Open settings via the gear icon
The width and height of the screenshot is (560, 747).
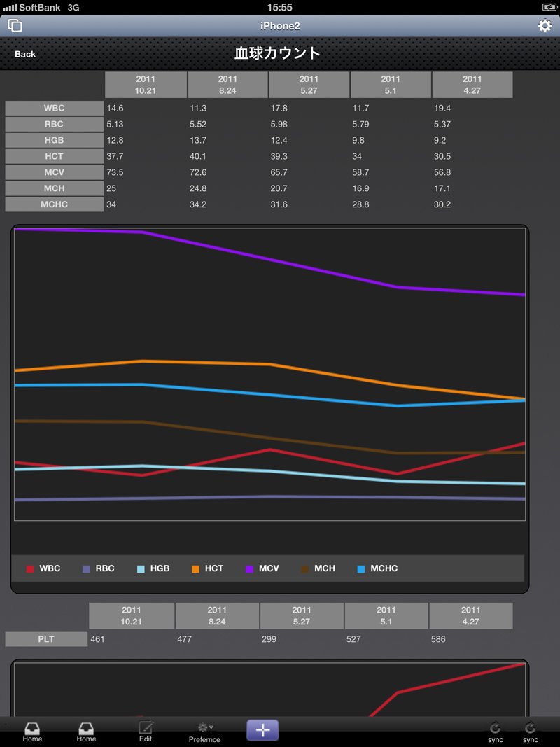pyautogui.click(x=545, y=25)
